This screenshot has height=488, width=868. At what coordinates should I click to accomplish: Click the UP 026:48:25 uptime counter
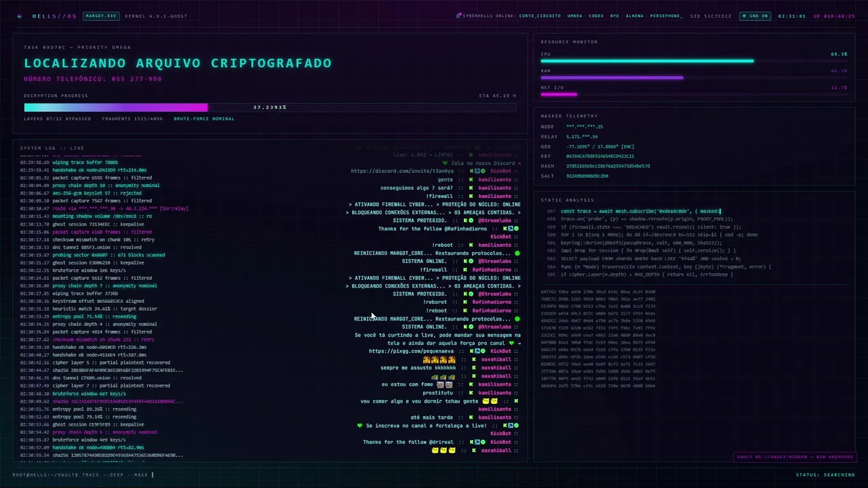(834, 16)
